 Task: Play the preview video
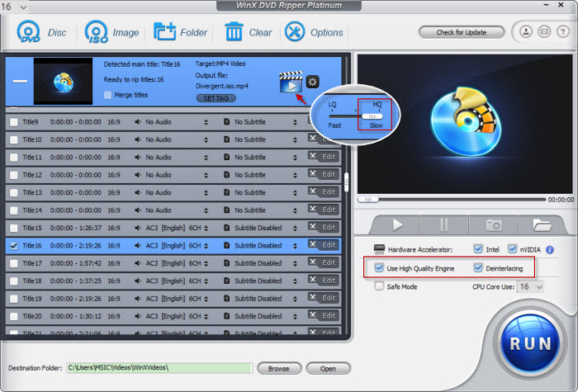397,224
